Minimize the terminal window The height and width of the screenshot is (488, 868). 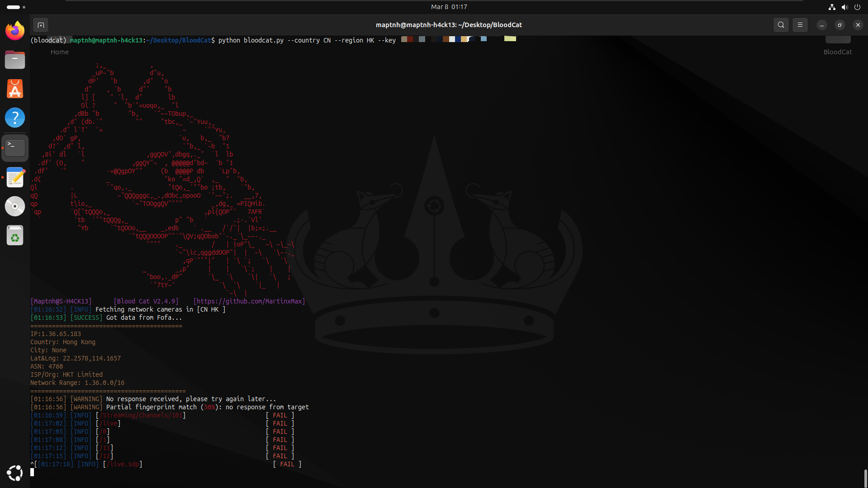821,25
